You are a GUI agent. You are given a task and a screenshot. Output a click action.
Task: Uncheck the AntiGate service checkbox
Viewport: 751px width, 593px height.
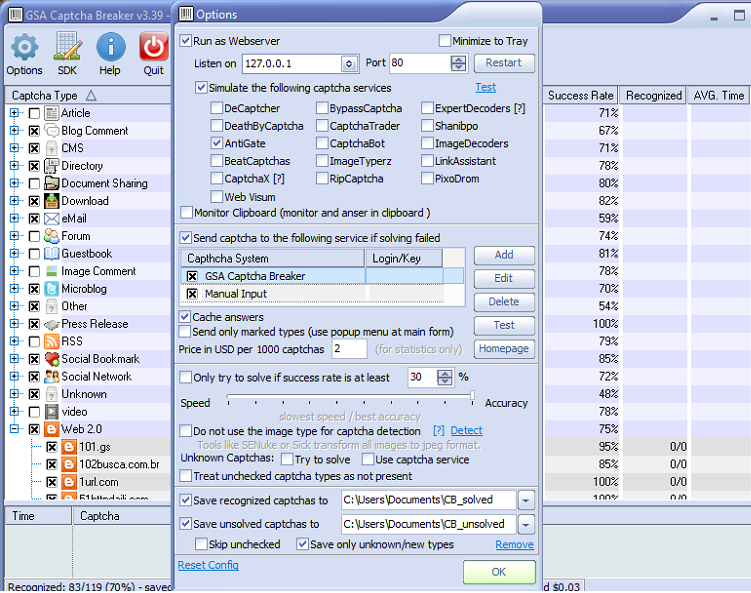[217, 143]
